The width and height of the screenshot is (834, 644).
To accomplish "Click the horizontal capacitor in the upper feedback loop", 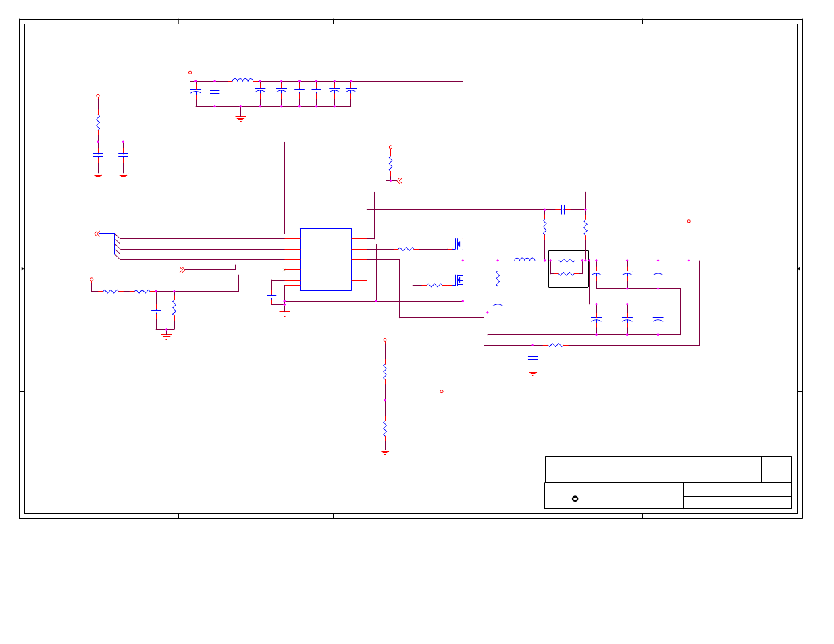I will click(563, 209).
